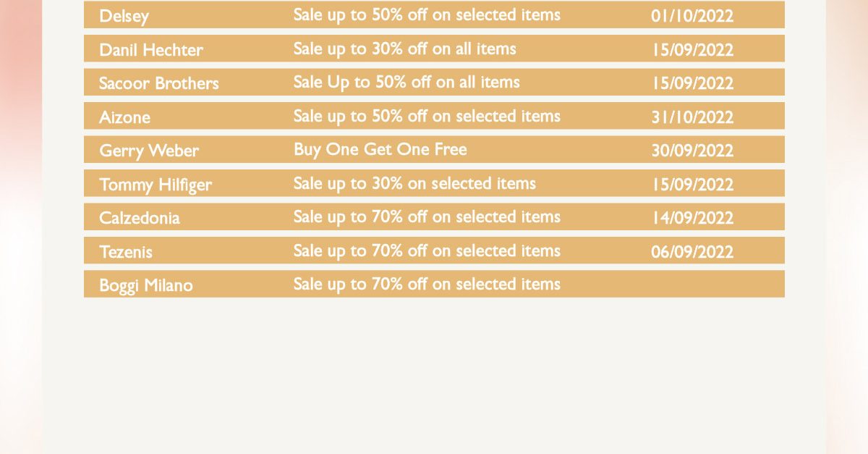Click Sacoor Brothers 50% off all items text
868x454 pixels.
[x=407, y=82]
